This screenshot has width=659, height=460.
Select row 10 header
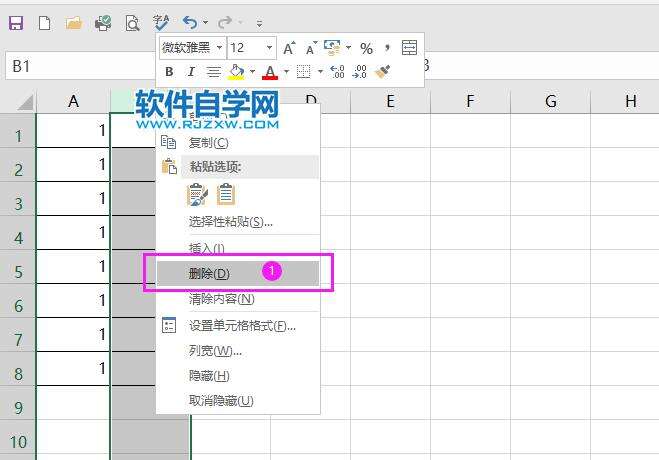coord(18,437)
